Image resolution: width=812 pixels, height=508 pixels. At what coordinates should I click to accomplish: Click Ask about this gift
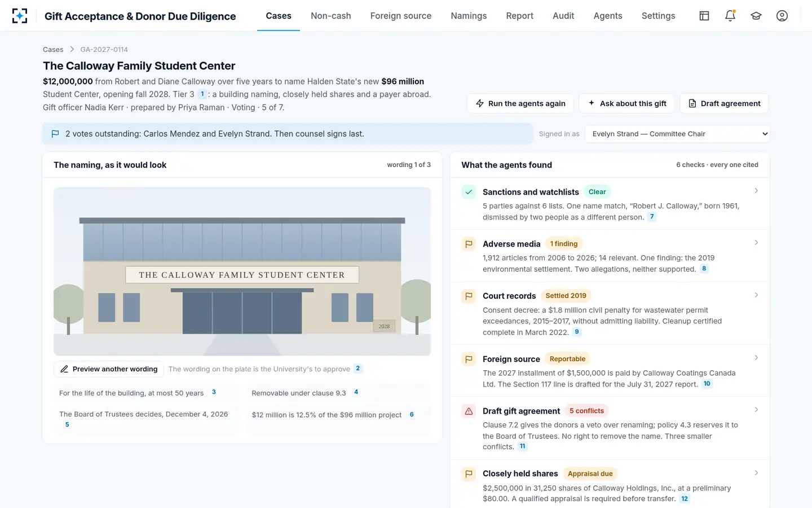627,103
